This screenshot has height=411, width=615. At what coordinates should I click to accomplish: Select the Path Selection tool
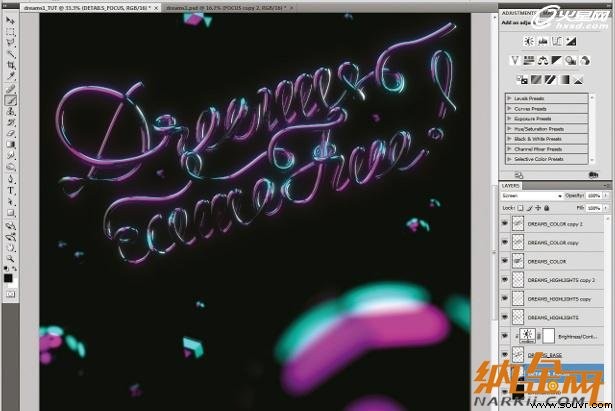[x=11, y=202]
